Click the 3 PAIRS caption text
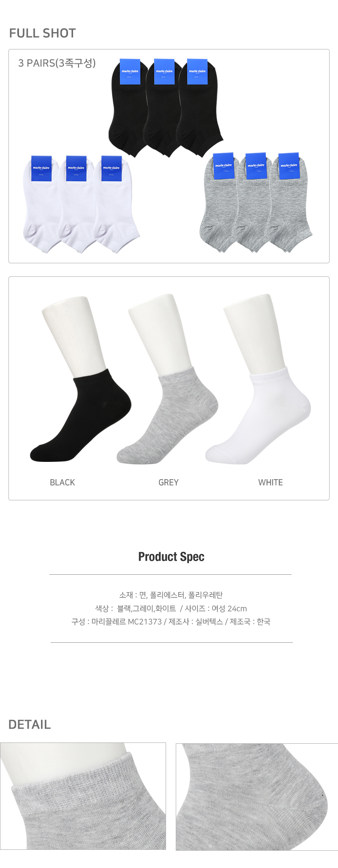This screenshot has width=338, height=868. (57, 63)
